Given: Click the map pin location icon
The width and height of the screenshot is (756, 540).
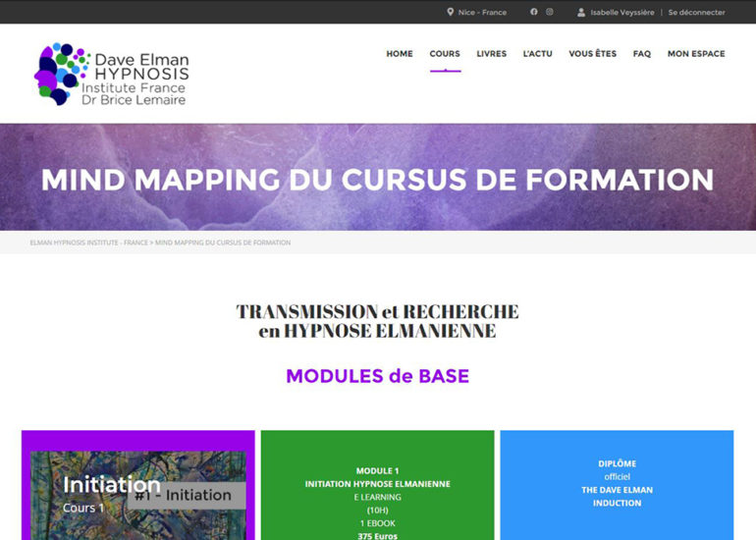Looking at the screenshot, I should pos(450,12).
